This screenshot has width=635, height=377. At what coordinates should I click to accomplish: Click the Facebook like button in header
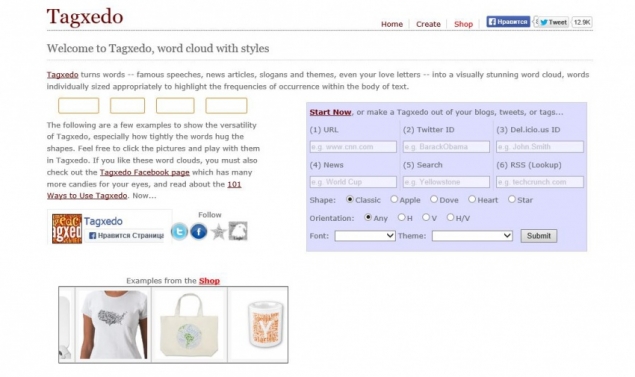(508, 22)
